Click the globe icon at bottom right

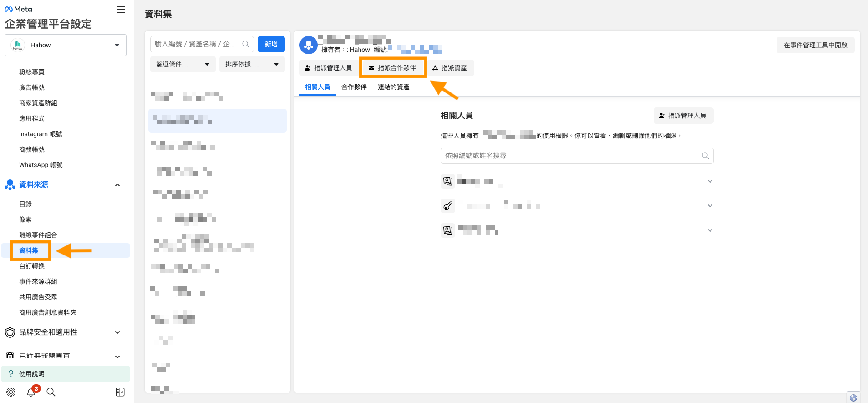coord(853,398)
